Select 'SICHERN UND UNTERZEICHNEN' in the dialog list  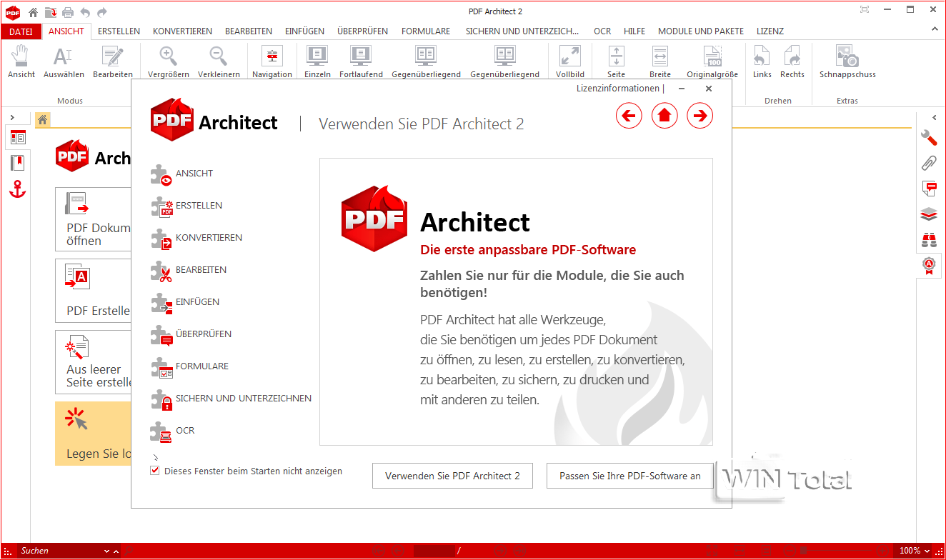coord(231,399)
